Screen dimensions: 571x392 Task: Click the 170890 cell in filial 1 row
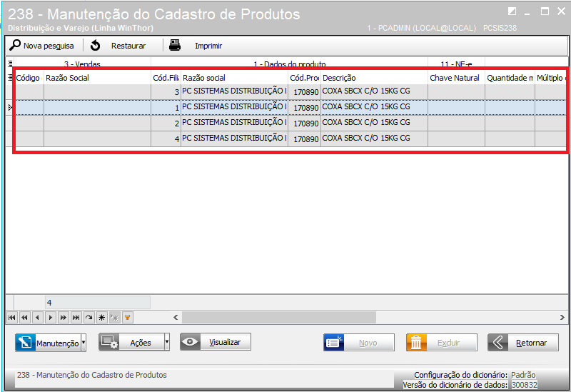pos(305,108)
